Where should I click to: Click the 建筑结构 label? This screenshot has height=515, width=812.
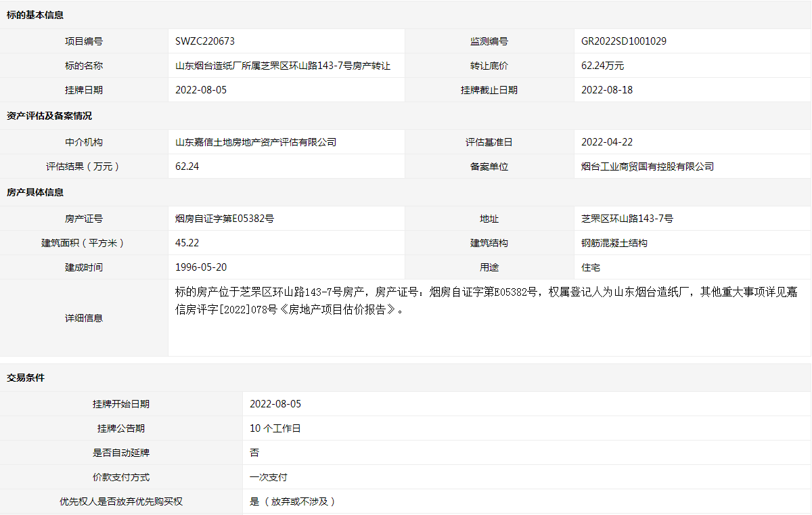click(489, 243)
